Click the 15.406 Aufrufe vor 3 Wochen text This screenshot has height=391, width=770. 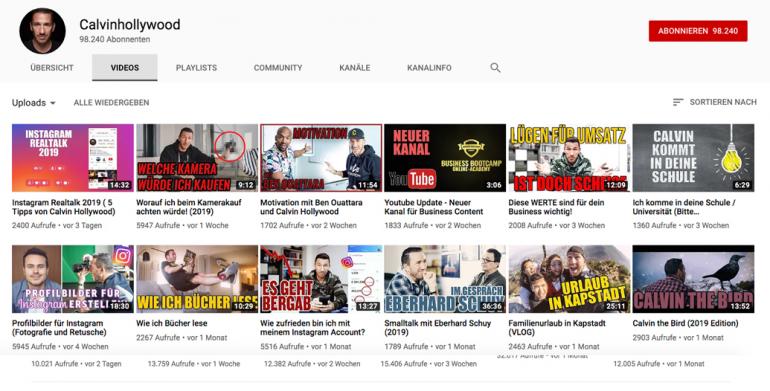tap(429, 364)
